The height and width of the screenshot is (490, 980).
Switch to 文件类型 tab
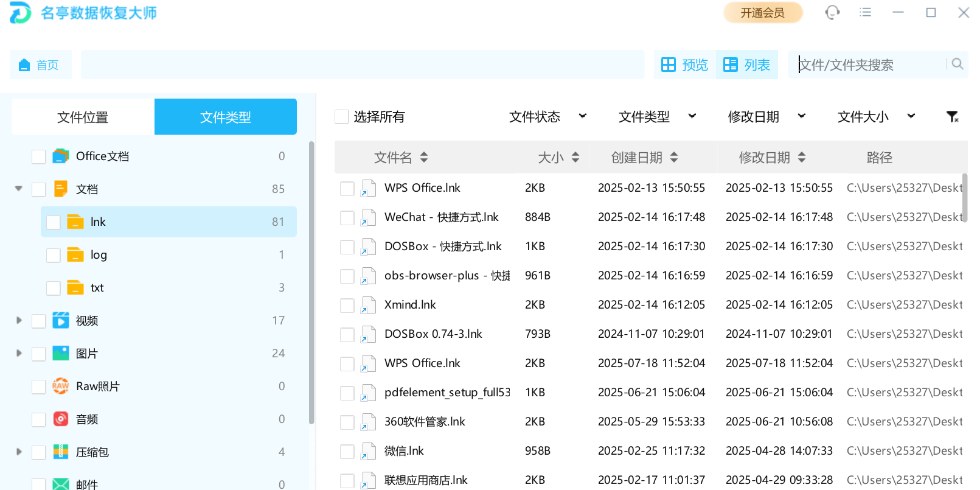pos(226,117)
